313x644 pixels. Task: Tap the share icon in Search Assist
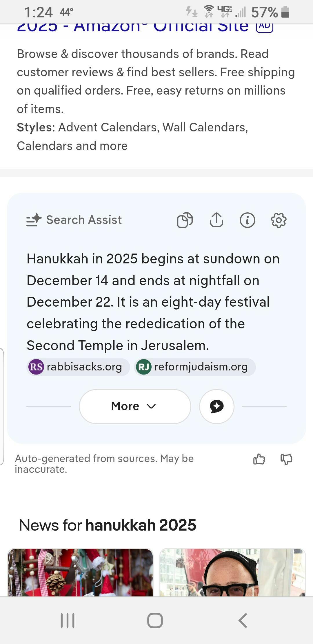coord(216,220)
